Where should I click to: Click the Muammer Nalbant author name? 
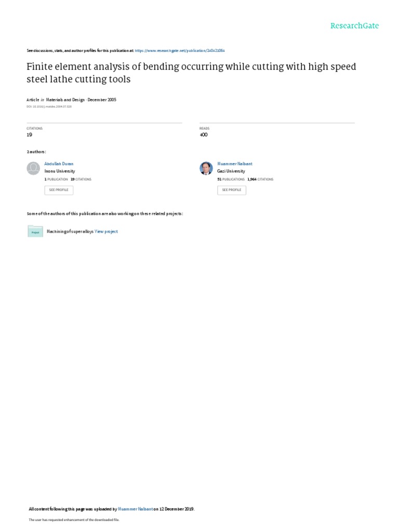click(234, 164)
